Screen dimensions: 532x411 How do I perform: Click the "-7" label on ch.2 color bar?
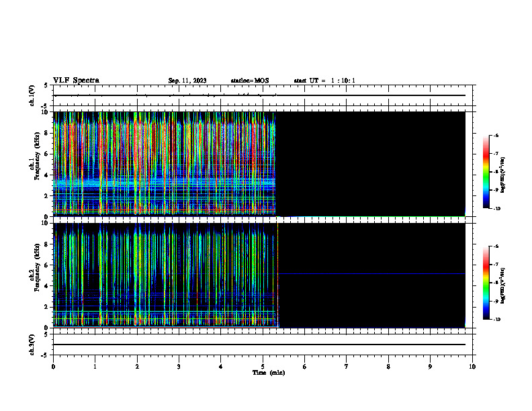point(496,265)
